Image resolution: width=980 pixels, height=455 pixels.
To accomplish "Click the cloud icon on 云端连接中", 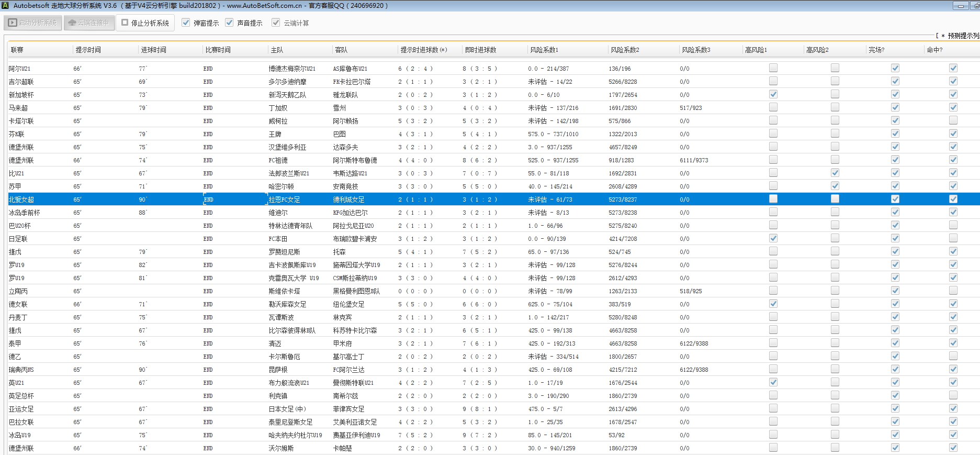I will point(72,23).
